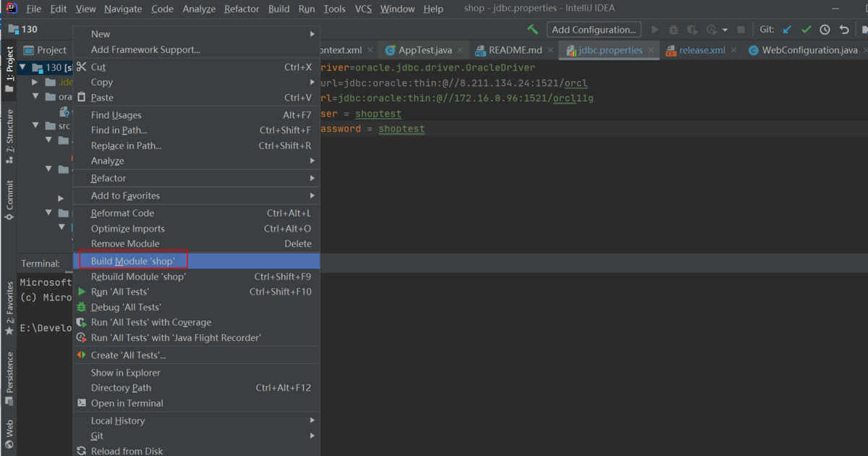
Task: Click the orcl11g text in editor
Action: click(573, 98)
